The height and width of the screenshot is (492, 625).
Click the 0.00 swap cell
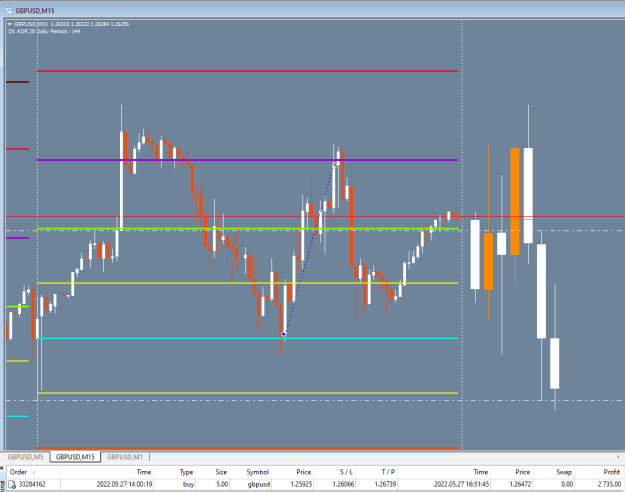pos(567,484)
